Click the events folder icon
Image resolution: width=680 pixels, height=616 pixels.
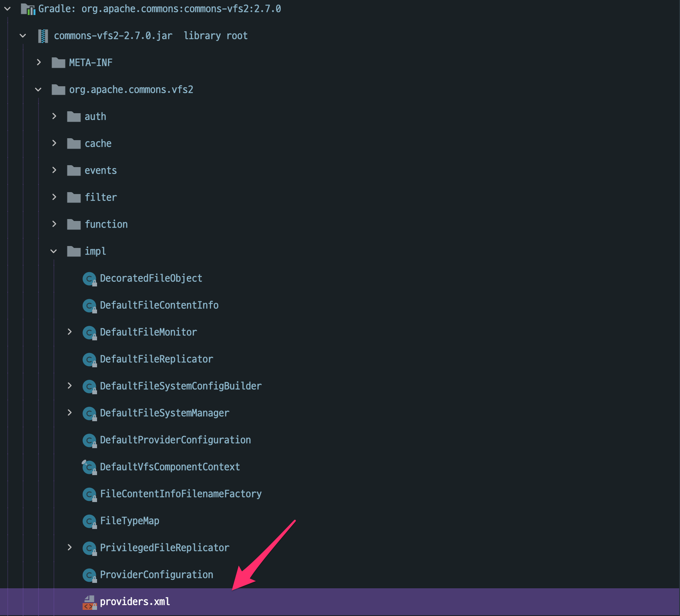[74, 170]
